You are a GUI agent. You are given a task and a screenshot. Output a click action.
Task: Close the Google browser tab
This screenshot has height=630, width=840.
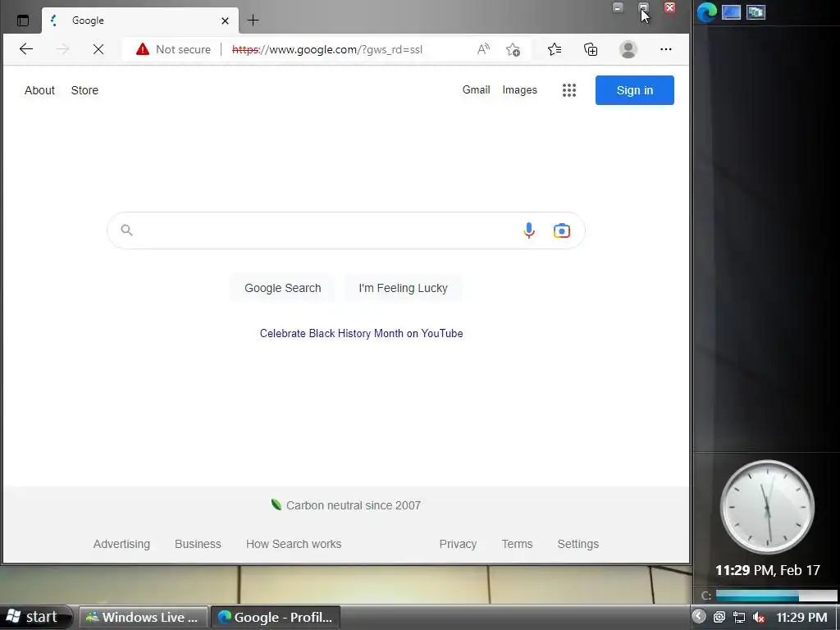[x=225, y=21]
